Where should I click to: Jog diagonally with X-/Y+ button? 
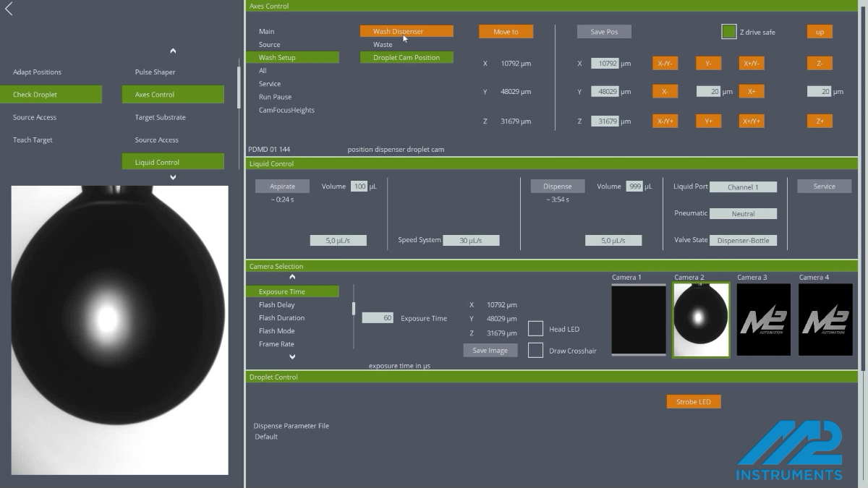[665, 121]
